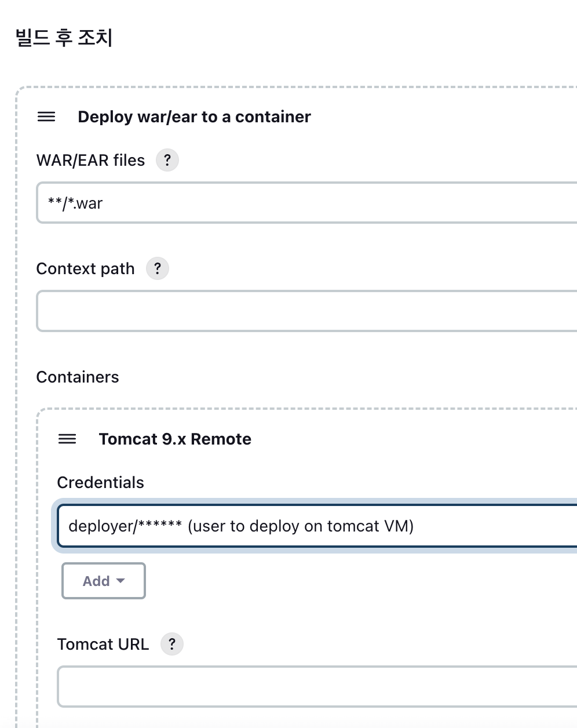Viewport: 577px width, 728px height.
Task: Open help for WAR/EAR files
Action: click(167, 160)
